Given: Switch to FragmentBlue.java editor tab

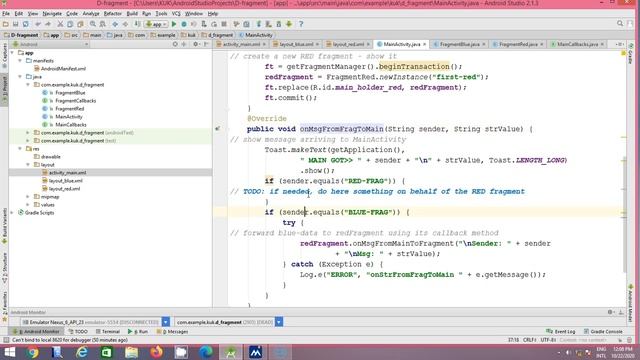Looking at the screenshot, I should 459,44.
